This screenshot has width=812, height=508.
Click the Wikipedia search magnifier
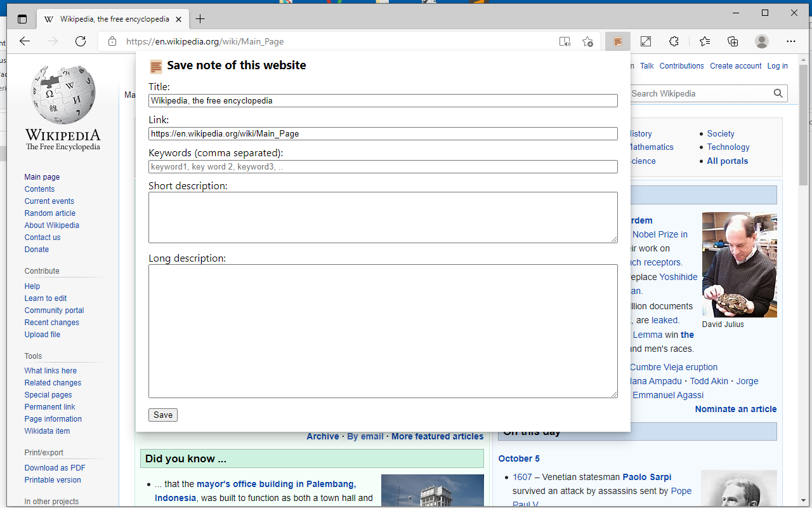[x=778, y=93]
